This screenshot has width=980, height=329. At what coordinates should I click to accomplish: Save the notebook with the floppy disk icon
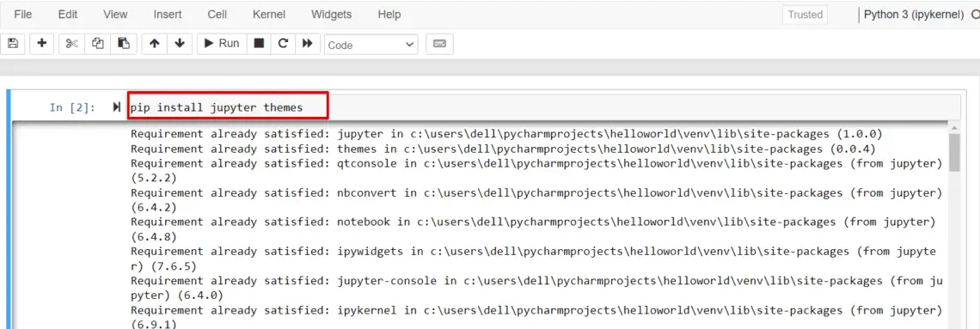coord(13,44)
